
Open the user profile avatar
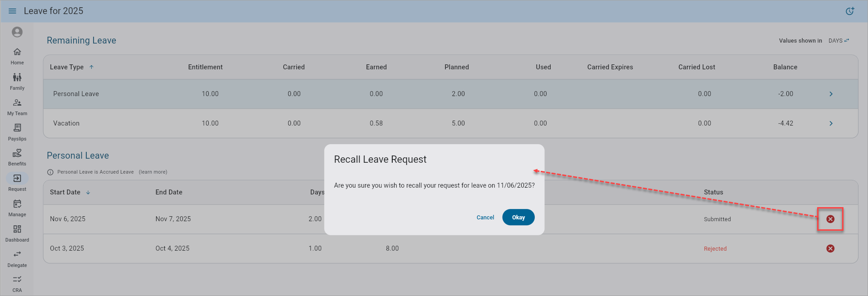click(17, 32)
